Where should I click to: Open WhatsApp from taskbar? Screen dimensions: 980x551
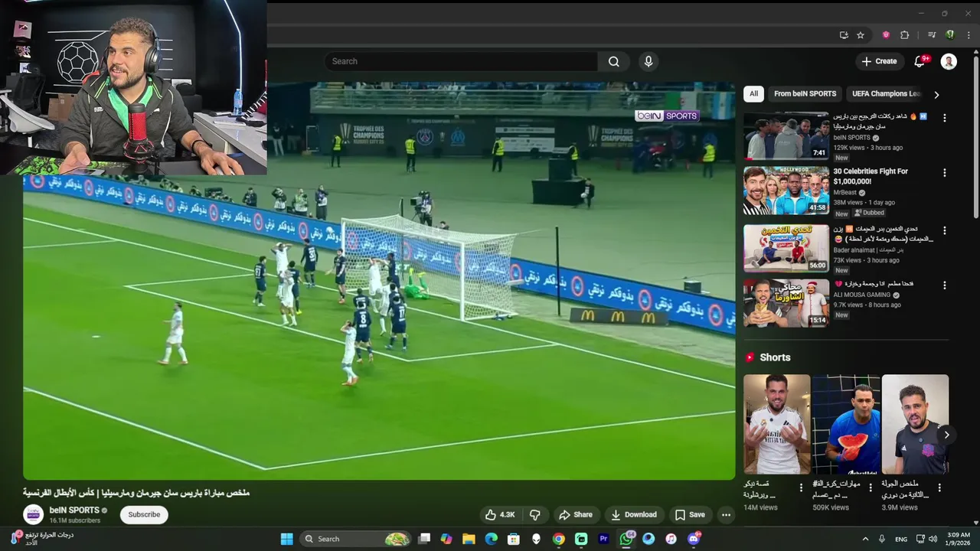626,539
